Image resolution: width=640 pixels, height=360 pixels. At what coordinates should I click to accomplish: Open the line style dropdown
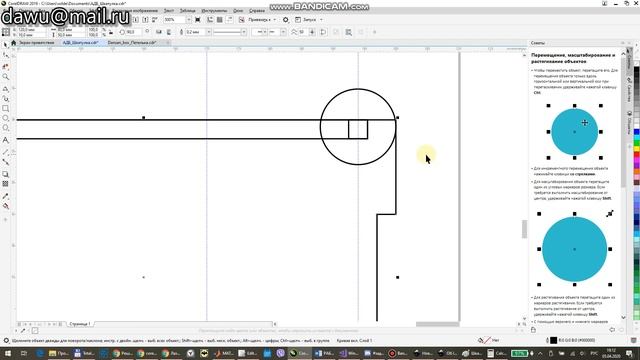(244, 32)
